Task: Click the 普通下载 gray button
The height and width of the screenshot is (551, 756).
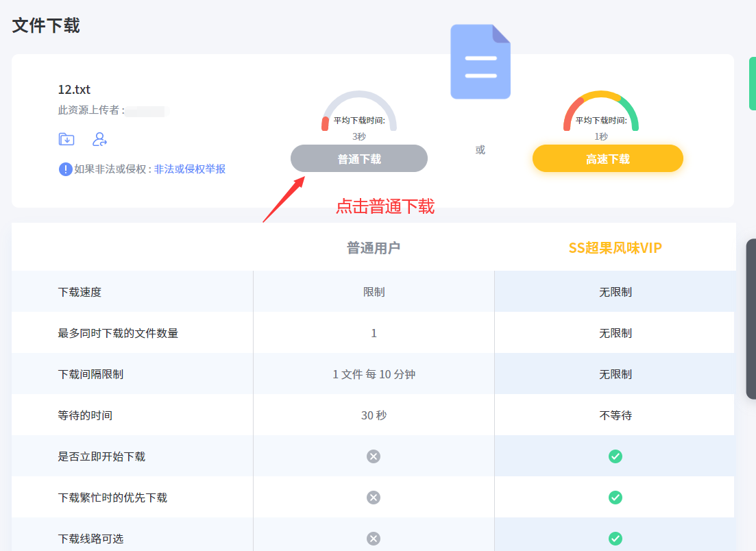Action: point(359,158)
